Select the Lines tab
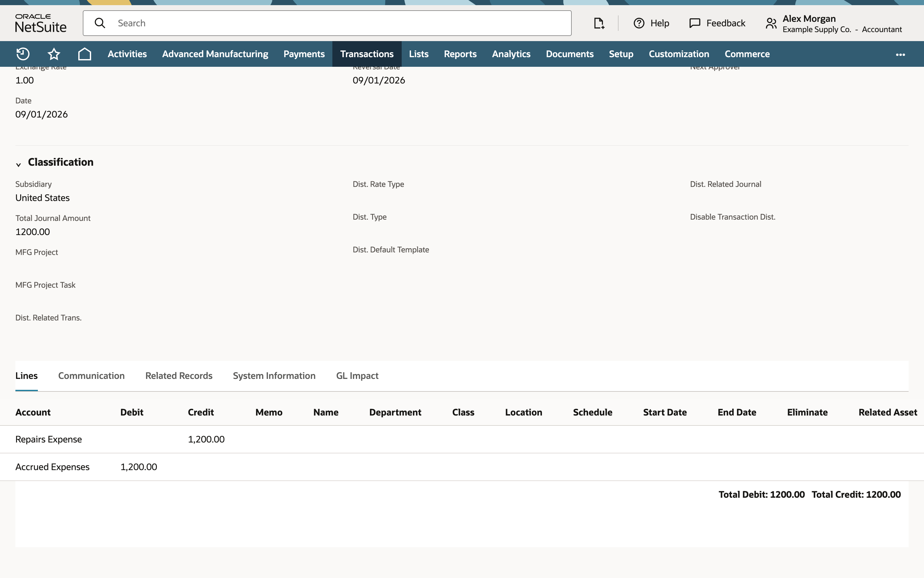 (x=26, y=376)
